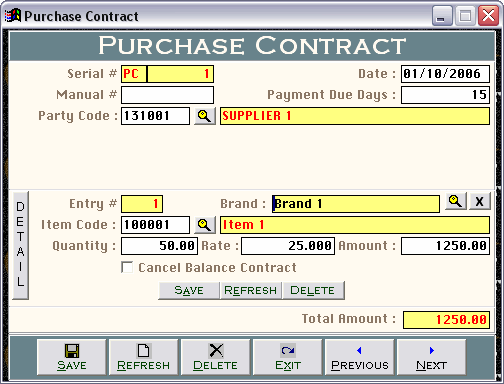The width and height of the screenshot is (504, 384).
Task: Click the Rate field
Action: click(x=288, y=246)
